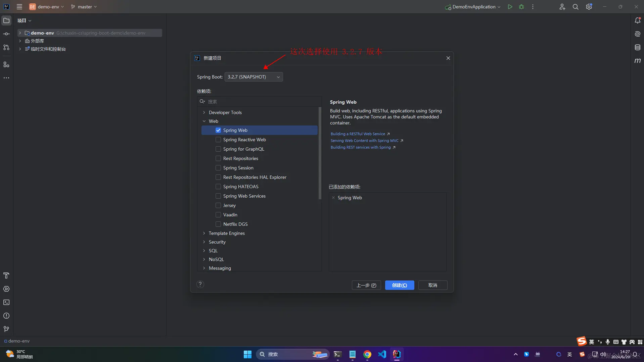This screenshot has height=362, width=644.
Task: Check the Spring Session dependency
Action: [218, 168]
